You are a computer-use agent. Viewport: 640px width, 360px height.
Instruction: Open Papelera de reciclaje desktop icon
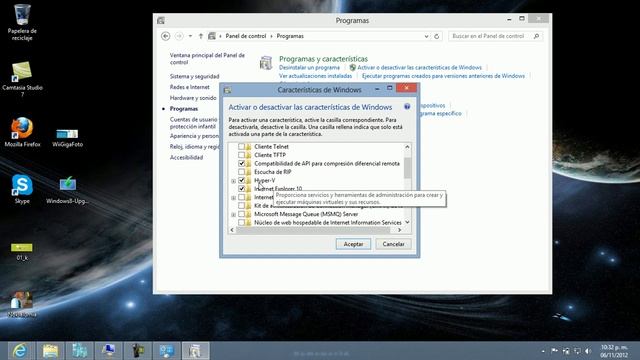coord(22,22)
